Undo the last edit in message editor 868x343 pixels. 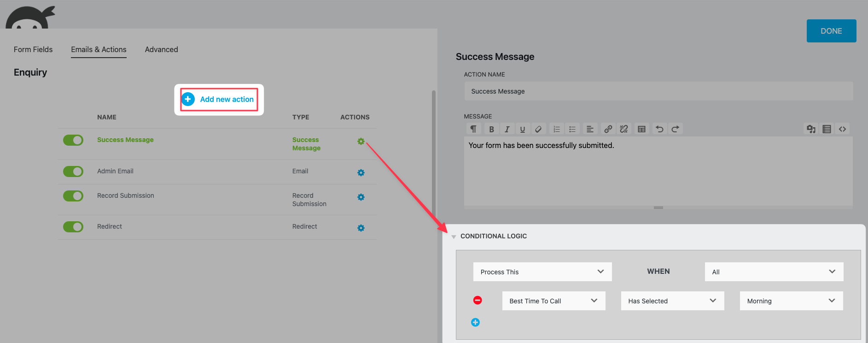[x=659, y=129]
